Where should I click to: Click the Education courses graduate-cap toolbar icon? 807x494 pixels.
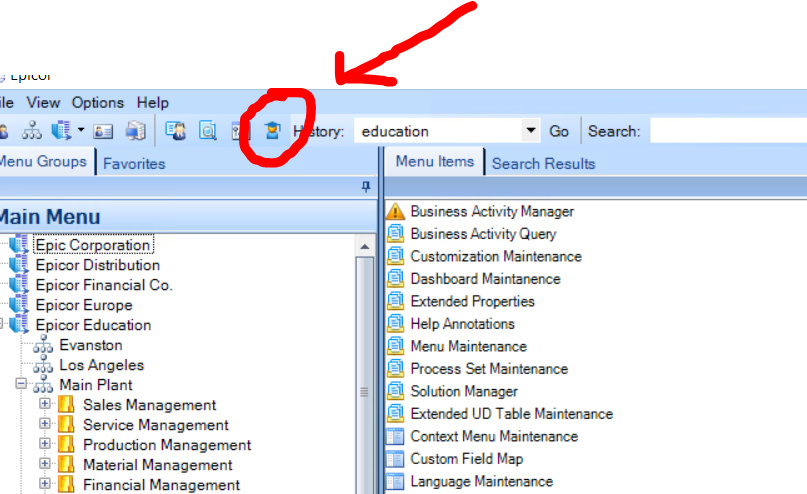pyautogui.click(x=272, y=131)
